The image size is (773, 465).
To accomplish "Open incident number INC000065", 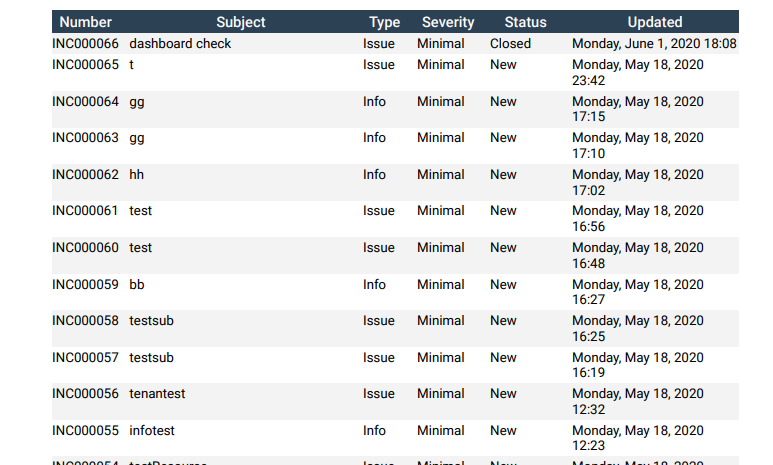I will point(85,65).
